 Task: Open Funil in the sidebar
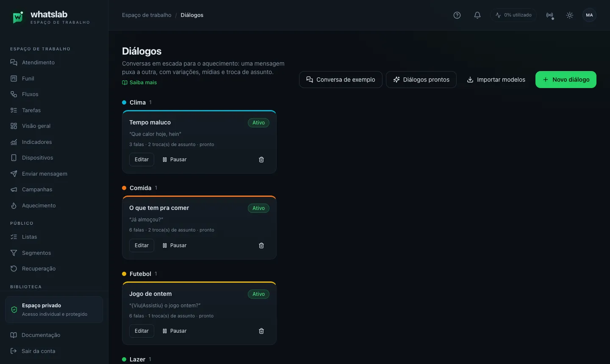(54, 78)
